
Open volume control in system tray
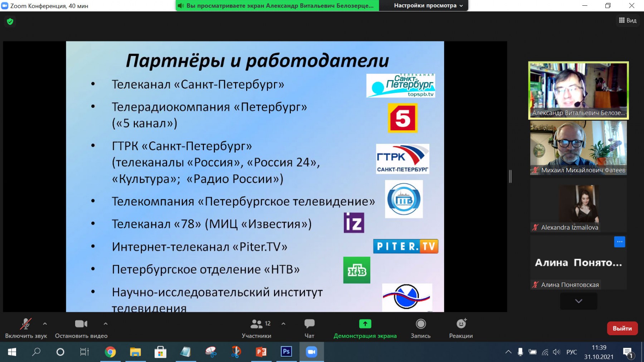point(556,352)
